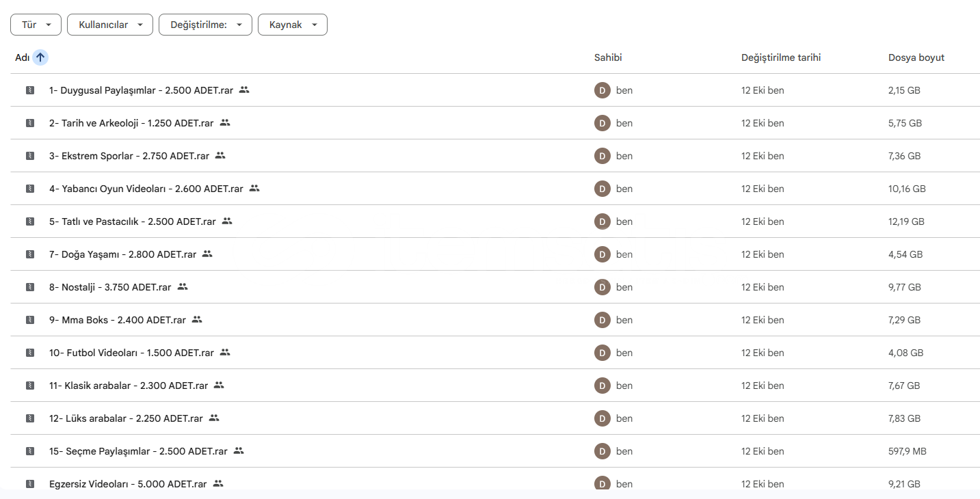Click archive icon for Mma Boks file
The height and width of the screenshot is (499, 980).
pos(30,320)
